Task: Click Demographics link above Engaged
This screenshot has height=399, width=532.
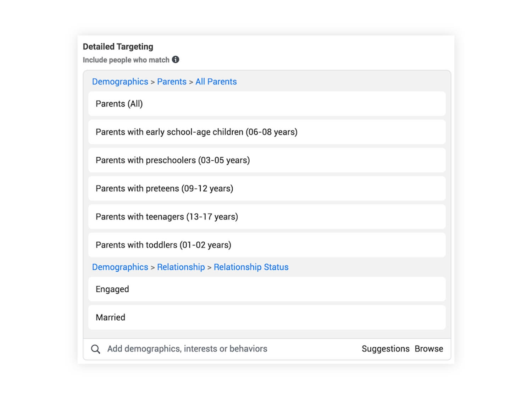Action: click(x=120, y=267)
